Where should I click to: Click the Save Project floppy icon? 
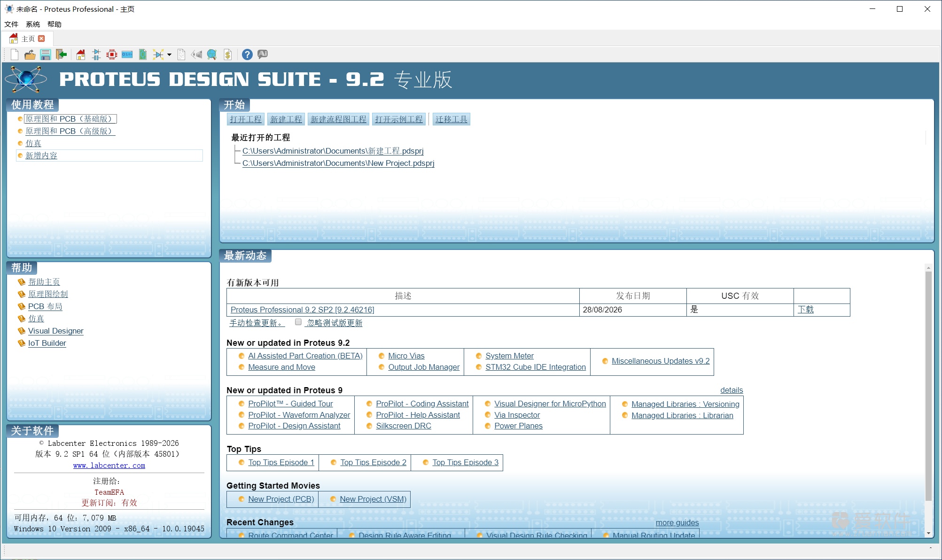point(46,54)
